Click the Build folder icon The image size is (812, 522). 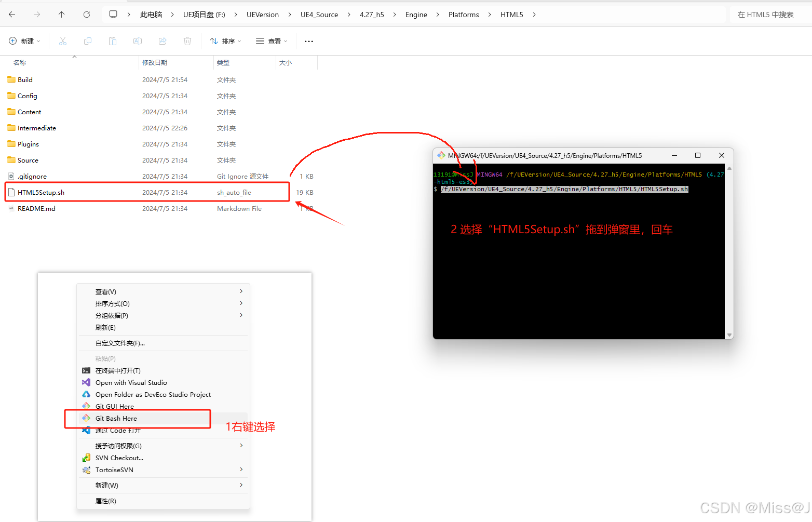pos(11,79)
